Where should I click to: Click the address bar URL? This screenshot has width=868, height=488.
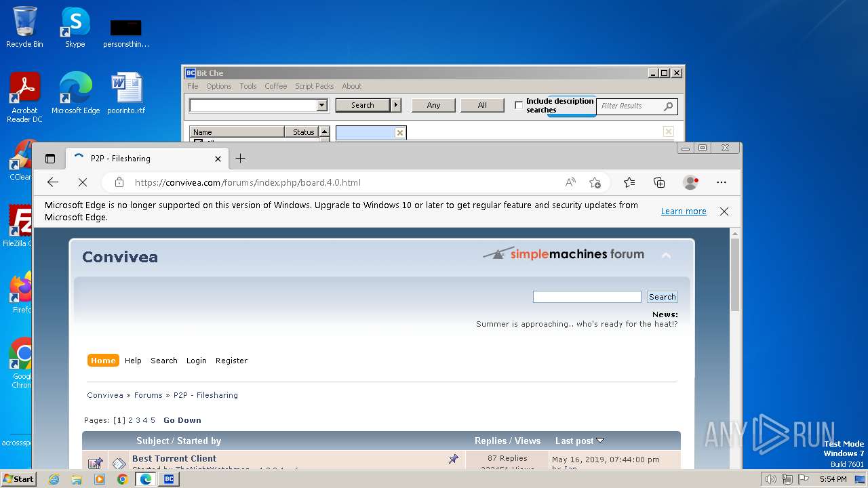pyautogui.click(x=248, y=182)
